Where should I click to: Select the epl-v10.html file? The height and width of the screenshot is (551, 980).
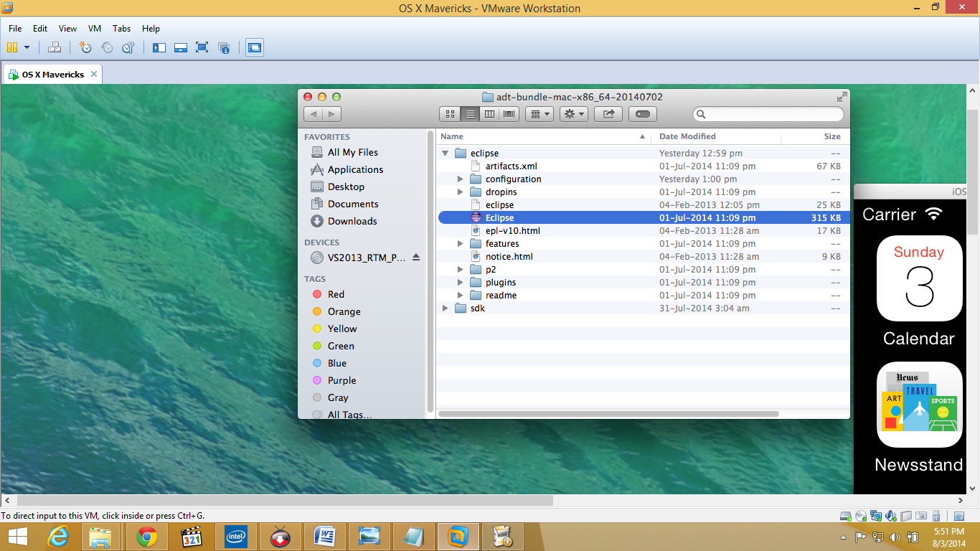pos(643,230)
